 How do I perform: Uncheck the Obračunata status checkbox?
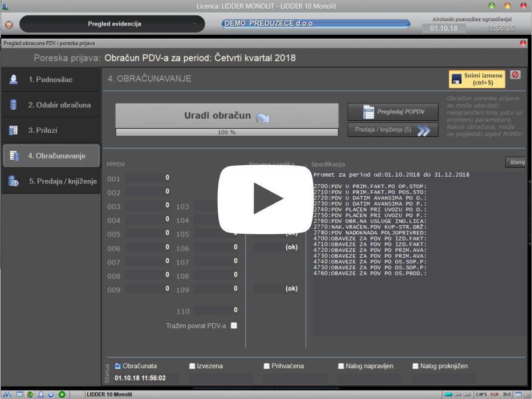(117, 366)
